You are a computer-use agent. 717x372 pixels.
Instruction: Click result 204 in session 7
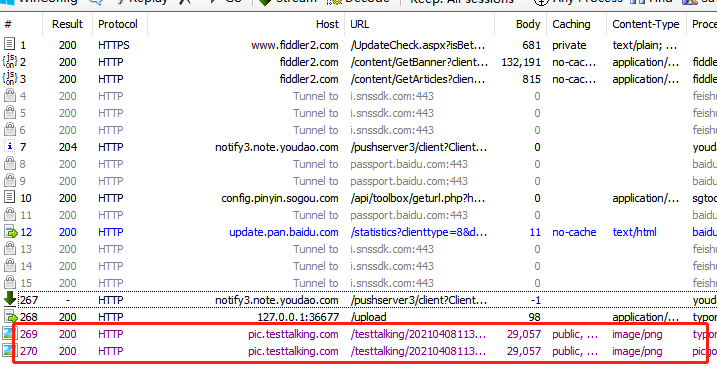[x=68, y=147]
